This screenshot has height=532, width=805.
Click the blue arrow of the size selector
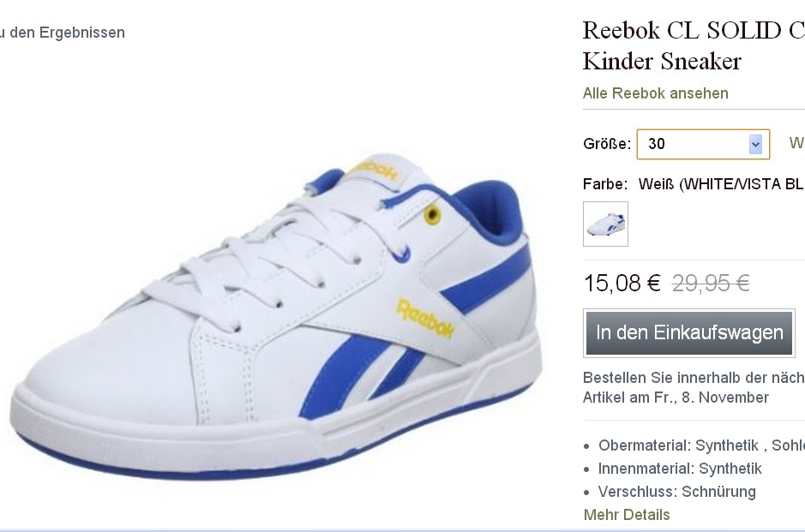[x=755, y=145]
